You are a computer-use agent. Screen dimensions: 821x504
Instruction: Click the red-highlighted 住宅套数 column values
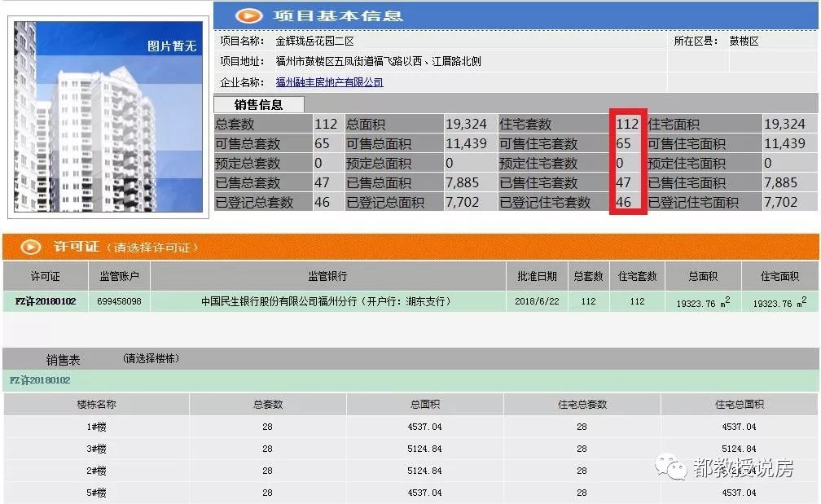click(x=627, y=163)
